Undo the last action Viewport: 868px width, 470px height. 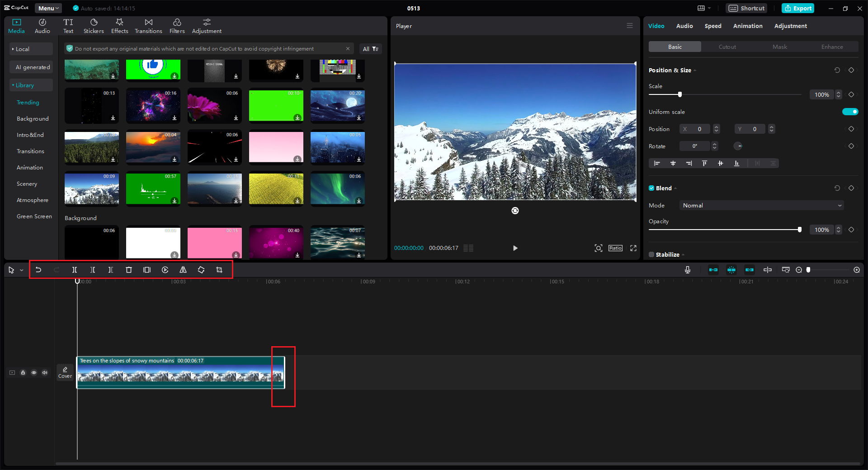click(38, 270)
